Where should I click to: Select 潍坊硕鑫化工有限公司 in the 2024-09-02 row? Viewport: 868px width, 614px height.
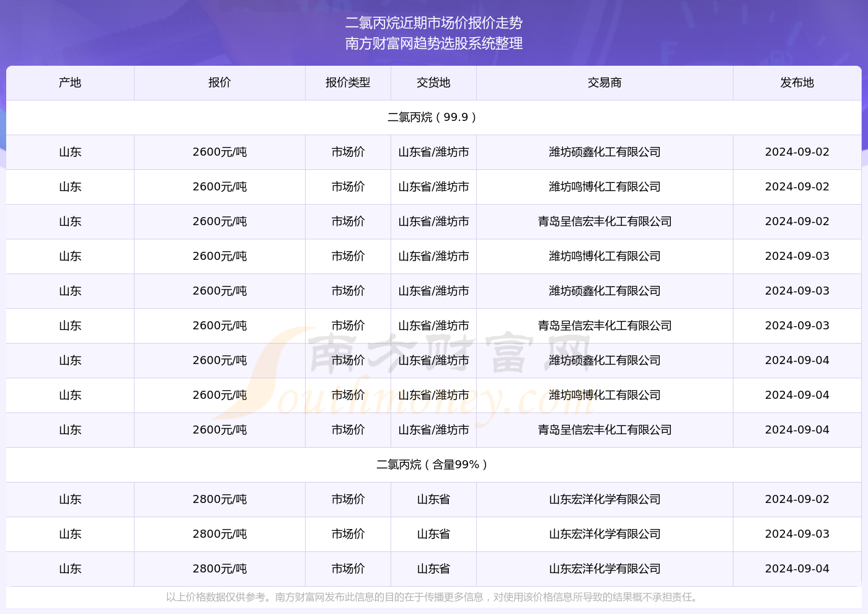tap(604, 152)
